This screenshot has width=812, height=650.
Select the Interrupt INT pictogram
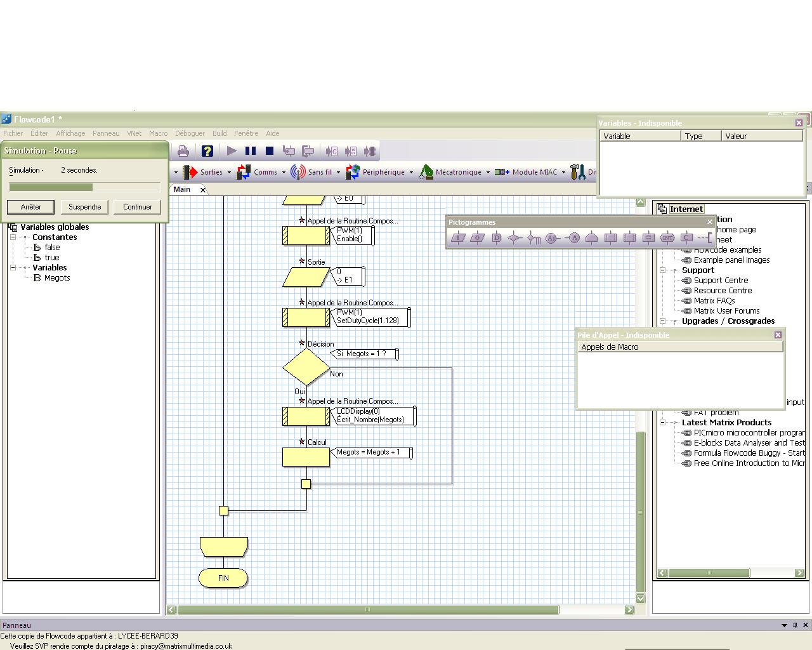pos(667,238)
